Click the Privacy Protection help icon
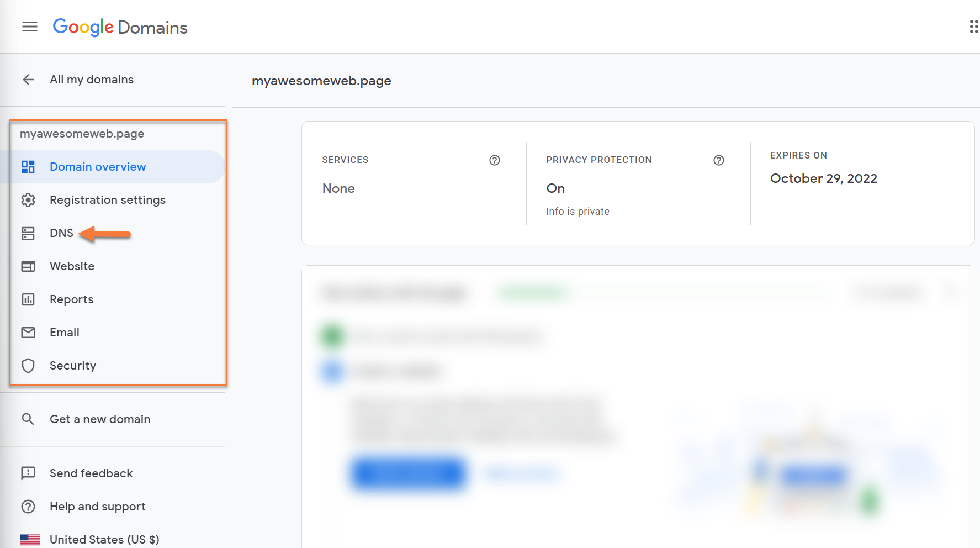This screenshot has width=980, height=548. (x=718, y=160)
